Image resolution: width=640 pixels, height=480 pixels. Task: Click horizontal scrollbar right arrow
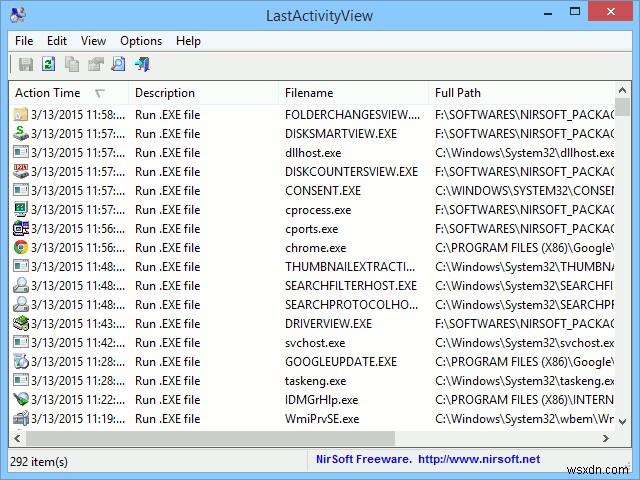click(x=606, y=438)
